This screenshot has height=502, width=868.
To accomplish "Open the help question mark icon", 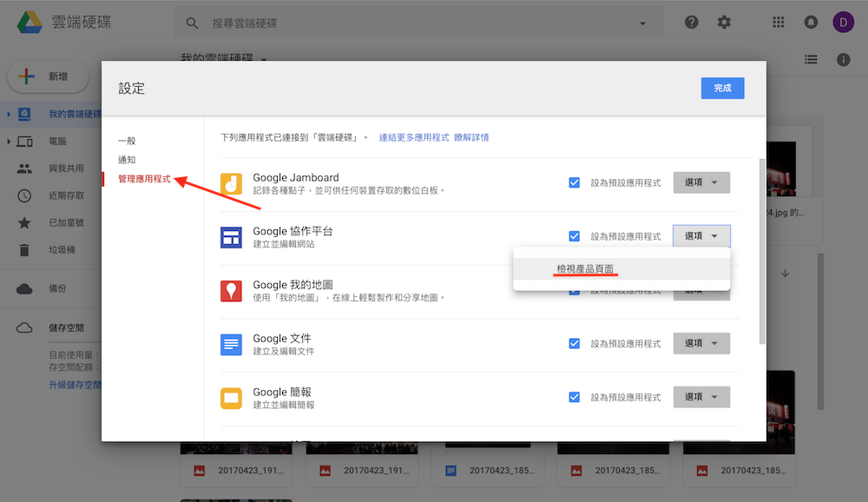I will pyautogui.click(x=692, y=23).
